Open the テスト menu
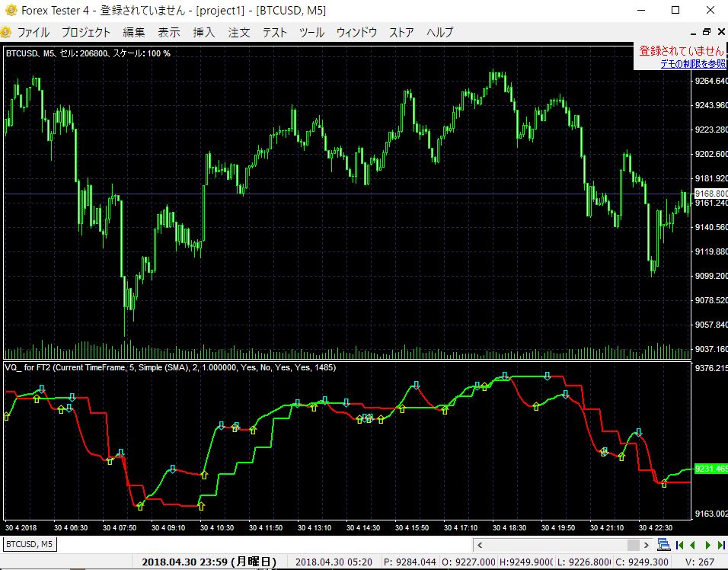 274,33
